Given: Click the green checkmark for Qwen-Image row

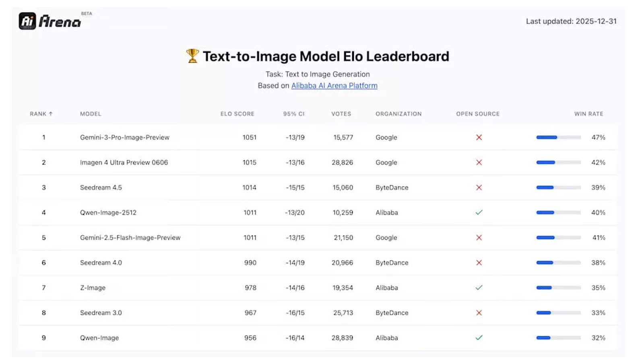Looking at the screenshot, I should click(x=479, y=338).
